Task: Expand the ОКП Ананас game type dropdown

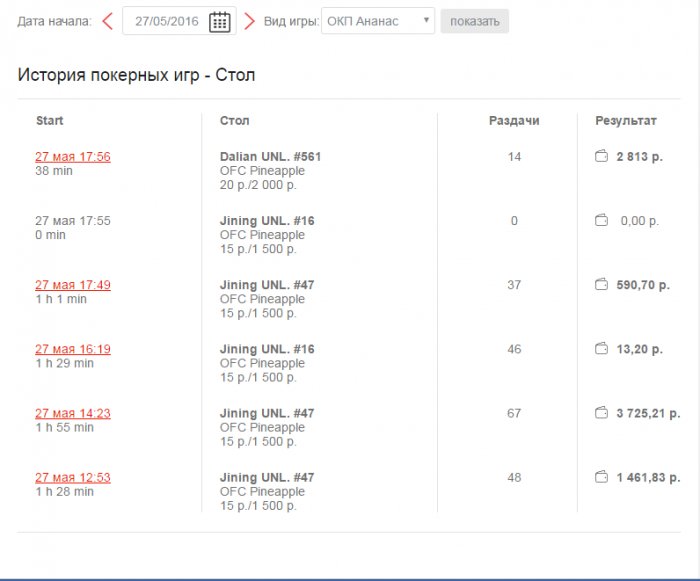Action: pos(378,21)
